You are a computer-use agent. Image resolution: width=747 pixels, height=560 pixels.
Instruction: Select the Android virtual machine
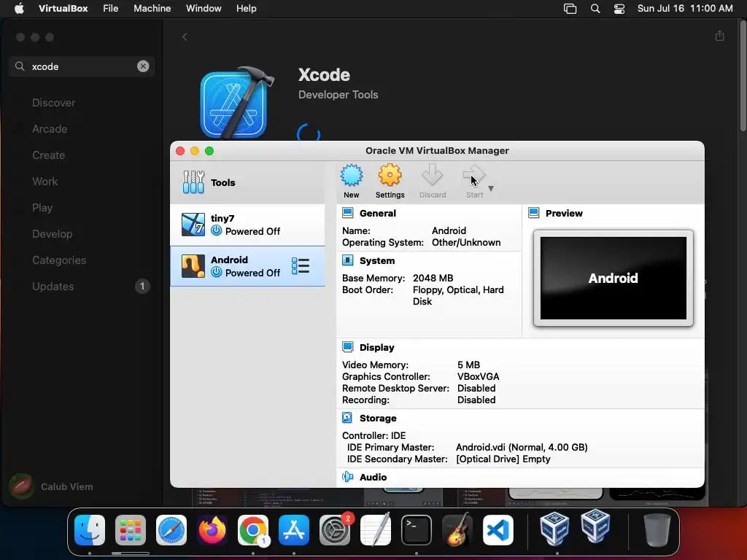248,266
